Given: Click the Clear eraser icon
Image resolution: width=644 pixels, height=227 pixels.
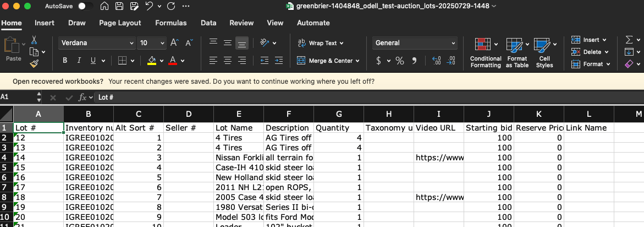Looking at the screenshot, I should click(629, 64).
